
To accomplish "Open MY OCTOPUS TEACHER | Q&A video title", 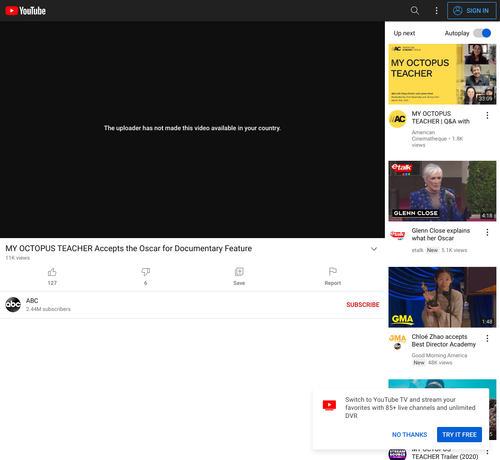I will (x=441, y=117).
